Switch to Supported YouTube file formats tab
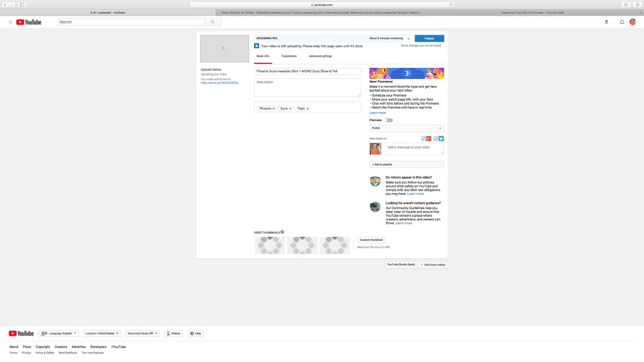 pyautogui.click(x=533, y=12)
